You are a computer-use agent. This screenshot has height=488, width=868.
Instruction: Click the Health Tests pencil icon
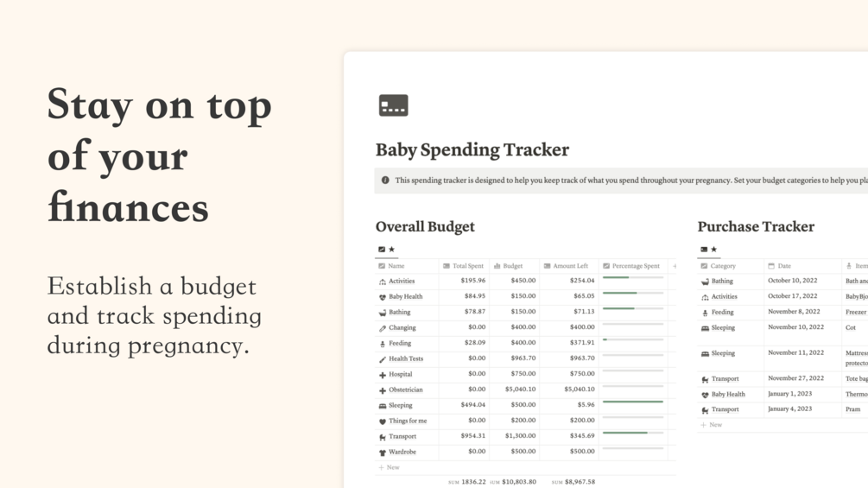[383, 359]
